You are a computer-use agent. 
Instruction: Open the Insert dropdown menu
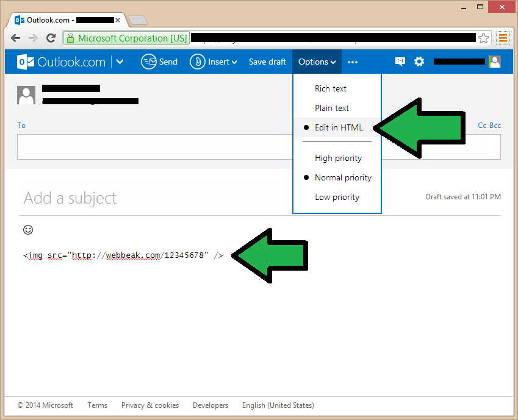[222, 62]
